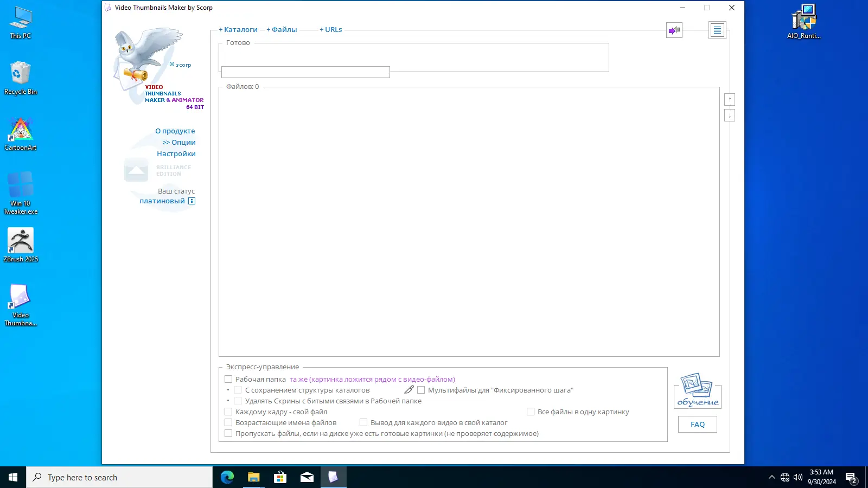Viewport: 868px width, 488px height.
Task: Check Каждому кадру - свой файл option
Action: coord(228,411)
